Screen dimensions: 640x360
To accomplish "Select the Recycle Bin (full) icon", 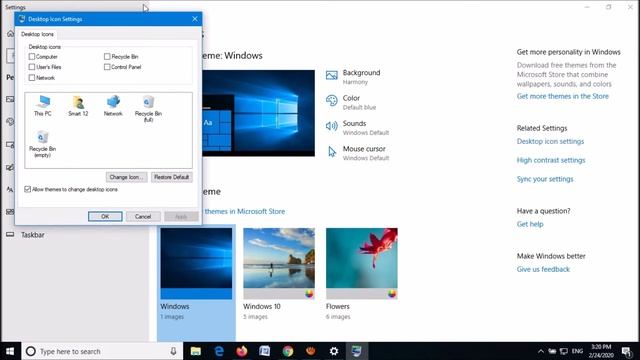I will (148, 109).
